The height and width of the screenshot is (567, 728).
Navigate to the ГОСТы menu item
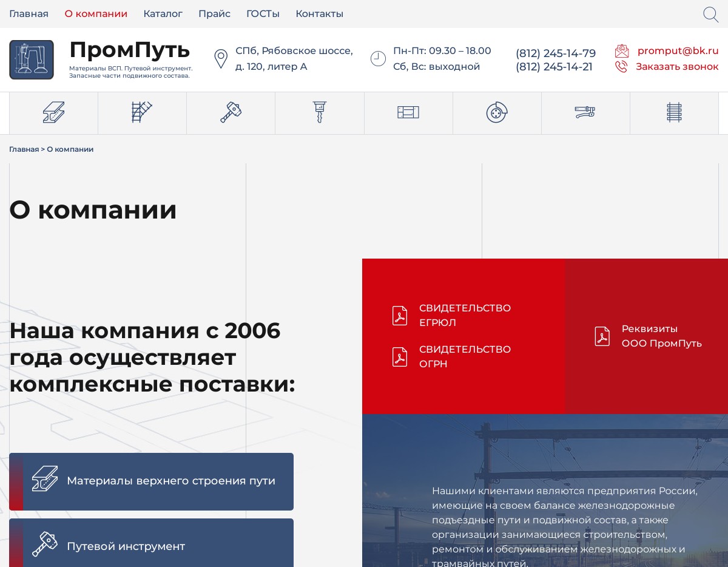tap(263, 14)
